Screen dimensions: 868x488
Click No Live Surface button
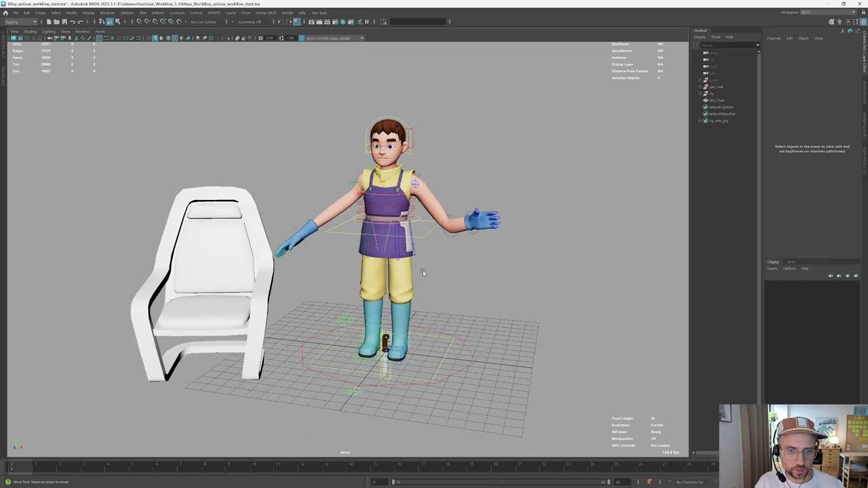203,22
